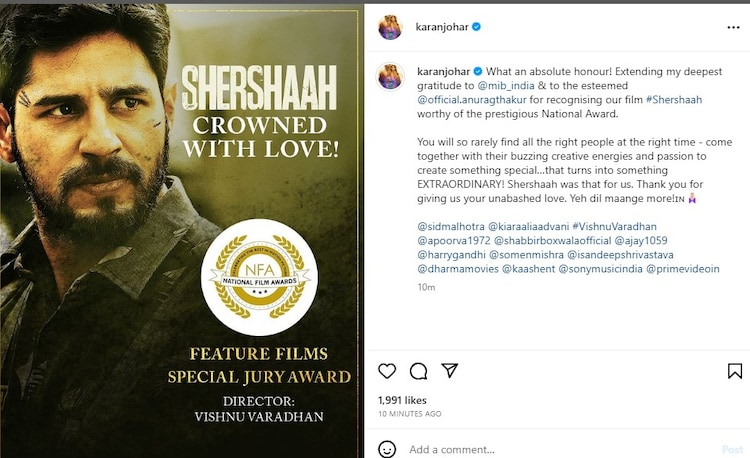The height and width of the screenshot is (458, 750).
Task: Click karanjohar header profile picture
Action: pos(390,27)
